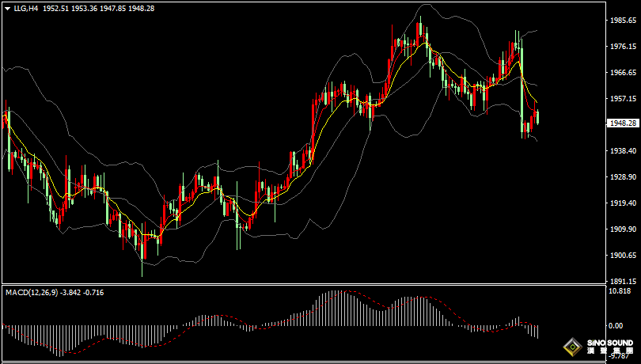Click the 0.00 MACD zero level label
The width and height of the screenshot is (641, 364).
(616, 325)
